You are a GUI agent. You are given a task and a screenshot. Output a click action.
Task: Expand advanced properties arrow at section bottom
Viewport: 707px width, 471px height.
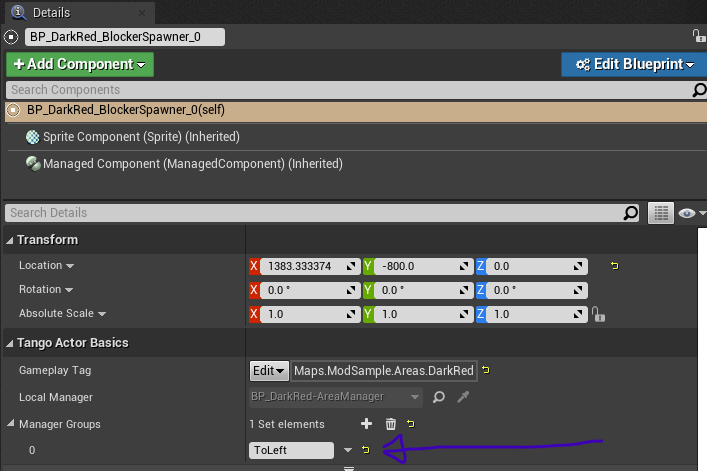[349, 468]
